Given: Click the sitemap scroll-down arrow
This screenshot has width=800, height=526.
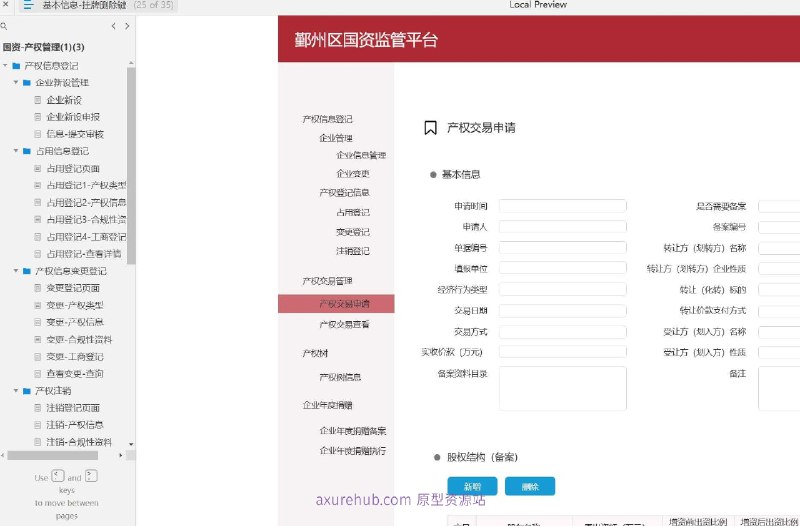Looking at the screenshot, I should coord(131,444).
